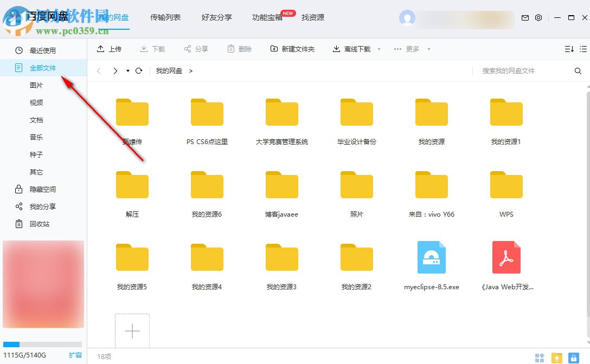Open the settings gear icon
The height and width of the screenshot is (364, 590).
[x=538, y=17]
